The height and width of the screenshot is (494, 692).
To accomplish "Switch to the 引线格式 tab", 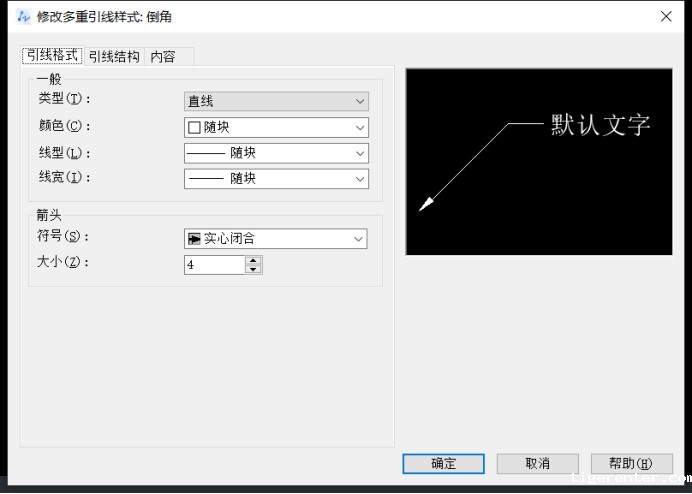I will click(x=51, y=56).
